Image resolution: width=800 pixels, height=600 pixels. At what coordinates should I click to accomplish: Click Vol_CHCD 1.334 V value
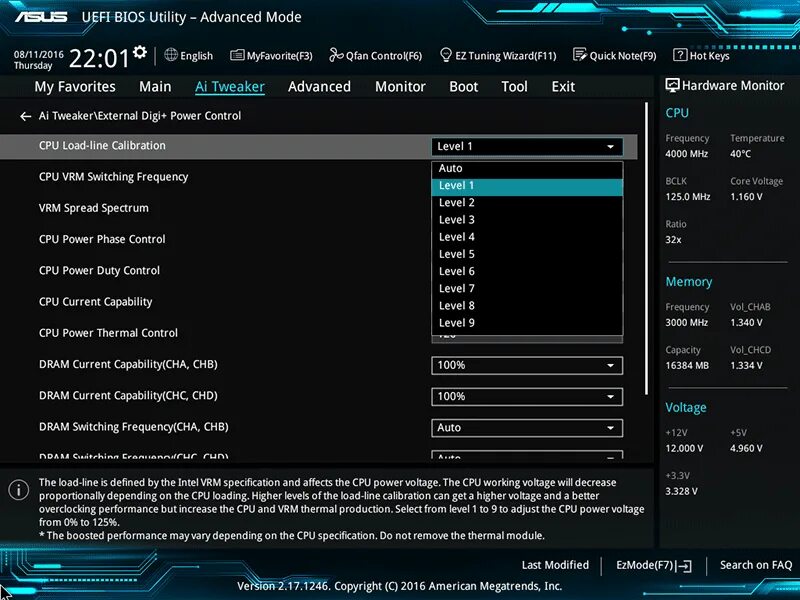click(x=746, y=366)
